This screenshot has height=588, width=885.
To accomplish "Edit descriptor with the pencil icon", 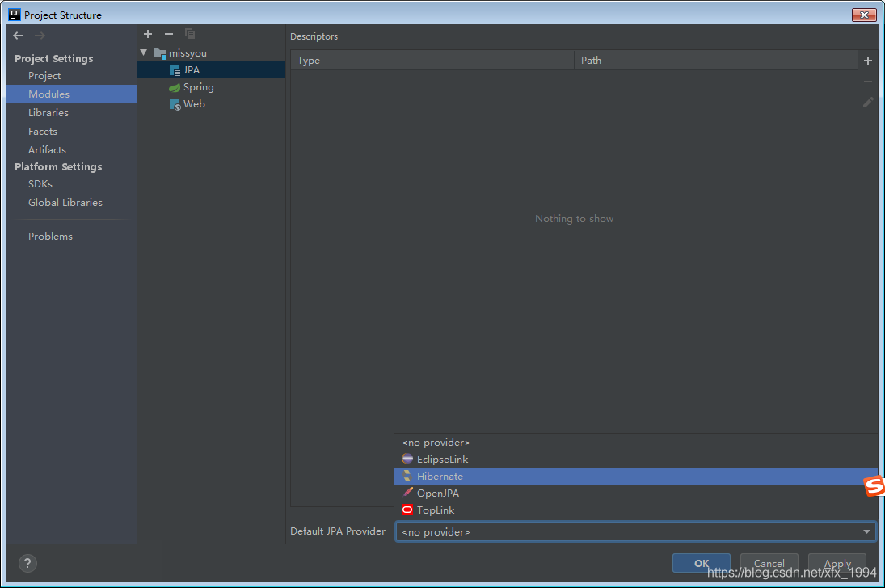I will coord(868,103).
